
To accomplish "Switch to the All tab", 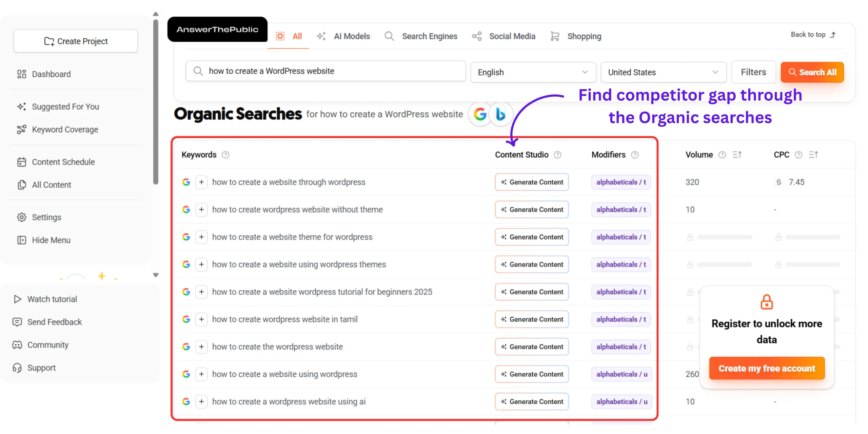I will (289, 36).
